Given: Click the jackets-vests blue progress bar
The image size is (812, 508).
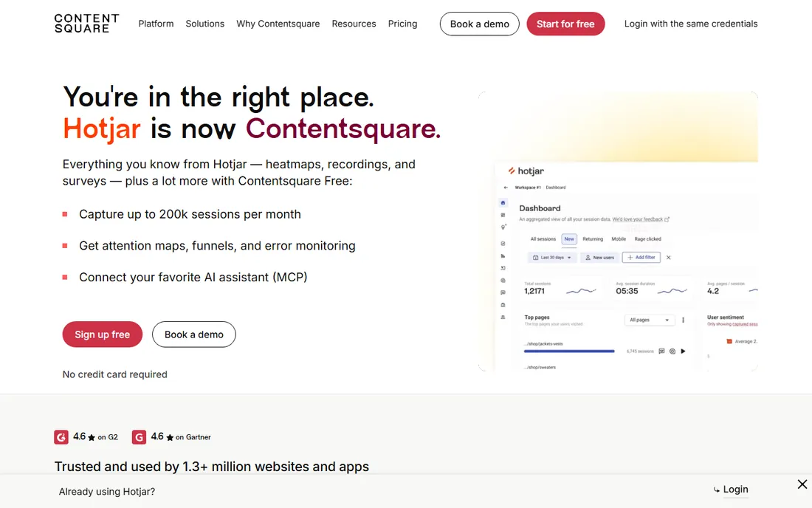Looking at the screenshot, I should tap(569, 351).
